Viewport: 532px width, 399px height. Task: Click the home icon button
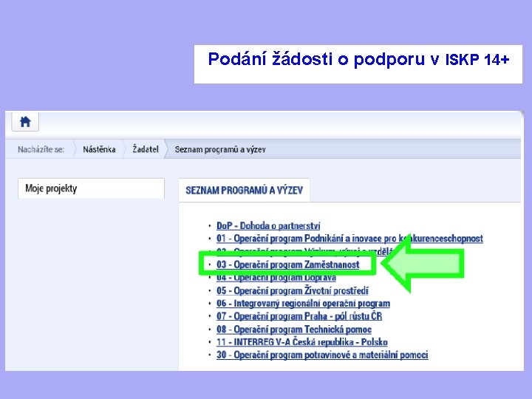click(x=25, y=121)
